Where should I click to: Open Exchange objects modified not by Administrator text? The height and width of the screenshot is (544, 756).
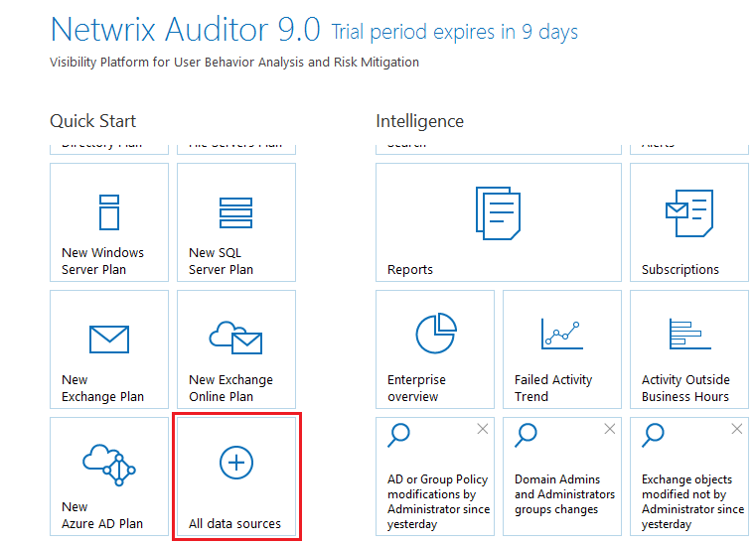pos(692,501)
